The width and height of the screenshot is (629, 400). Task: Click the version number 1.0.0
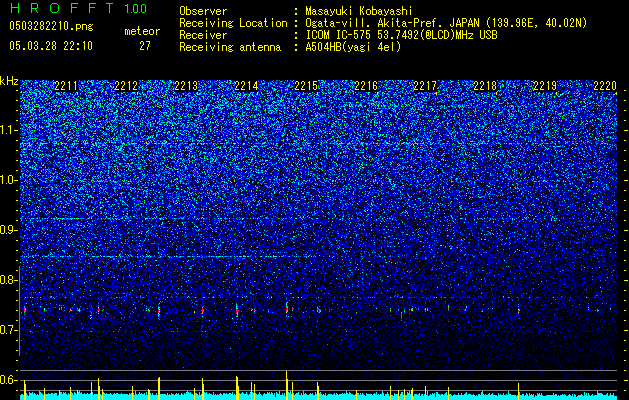(x=136, y=9)
